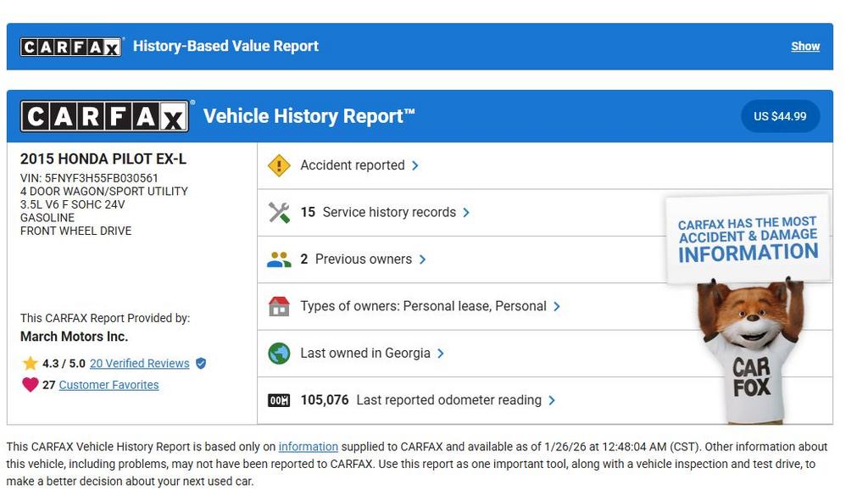Click the previous owners people icon
Screen dimensions: 868x496
pos(279,259)
